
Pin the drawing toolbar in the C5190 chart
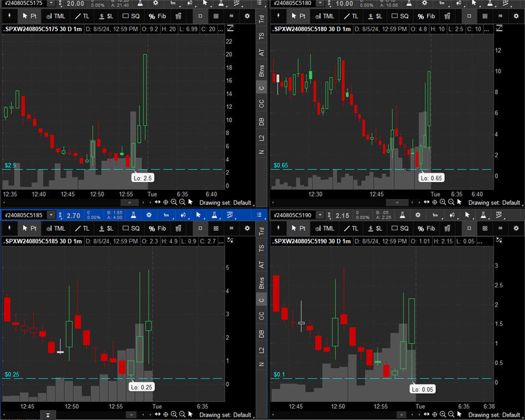(278, 228)
